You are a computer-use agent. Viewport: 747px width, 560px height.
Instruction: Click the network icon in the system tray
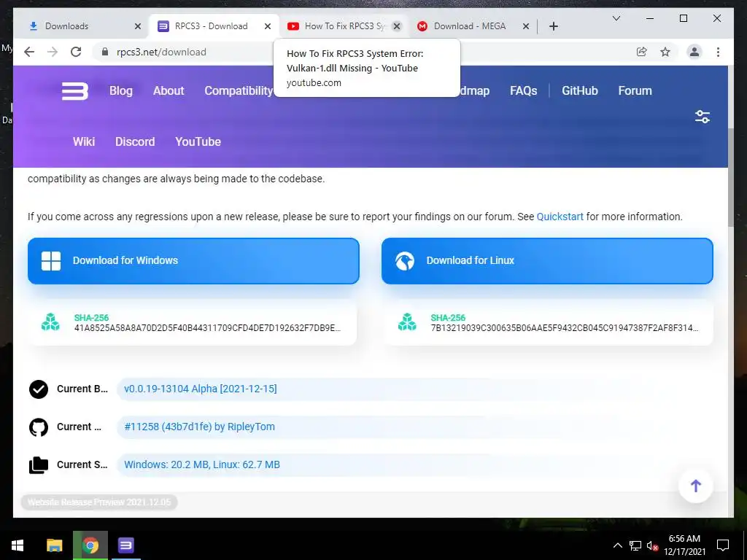[635, 545]
